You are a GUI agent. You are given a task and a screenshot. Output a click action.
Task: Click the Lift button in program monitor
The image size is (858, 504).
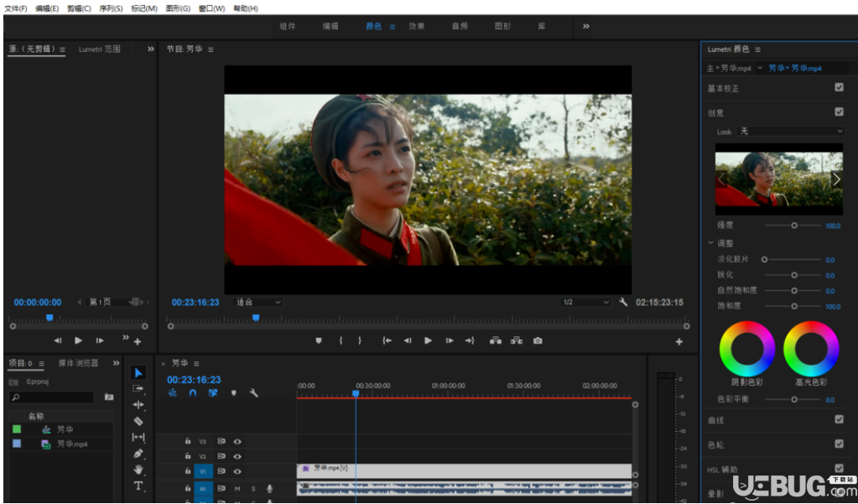click(495, 340)
